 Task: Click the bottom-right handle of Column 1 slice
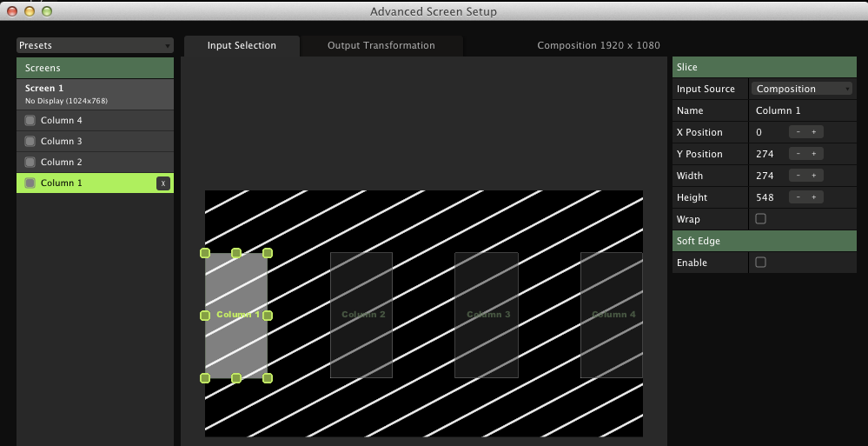(268, 378)
